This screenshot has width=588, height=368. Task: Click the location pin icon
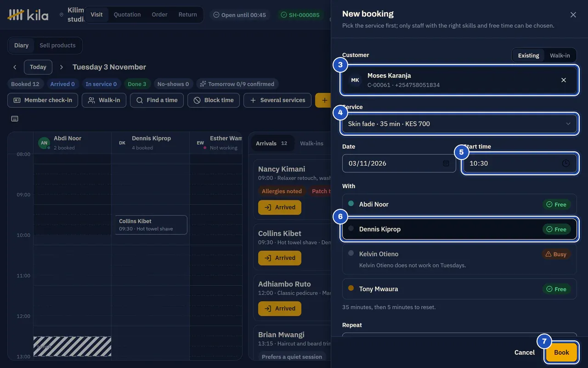[x=62, y=15]
